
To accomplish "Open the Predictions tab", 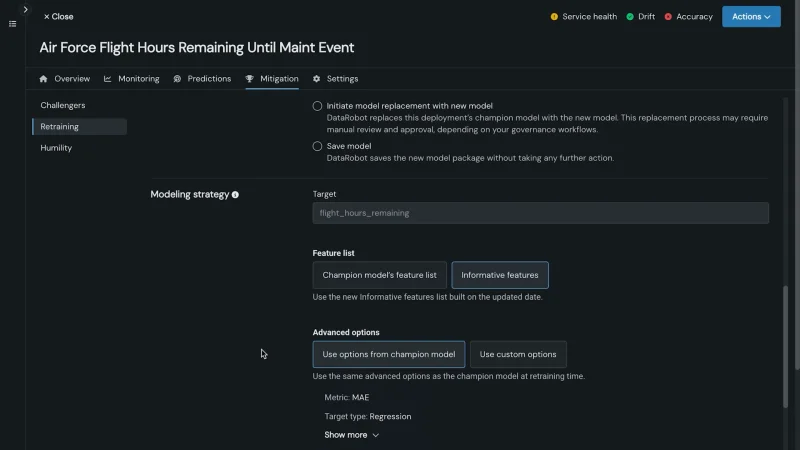I will 202,79.
